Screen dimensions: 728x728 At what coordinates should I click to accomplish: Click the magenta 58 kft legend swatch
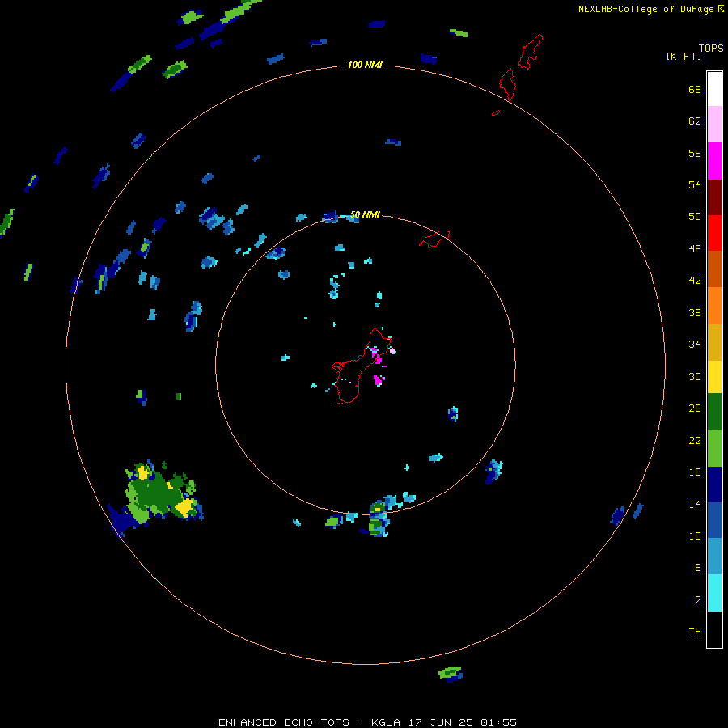[x=714, y=161]
